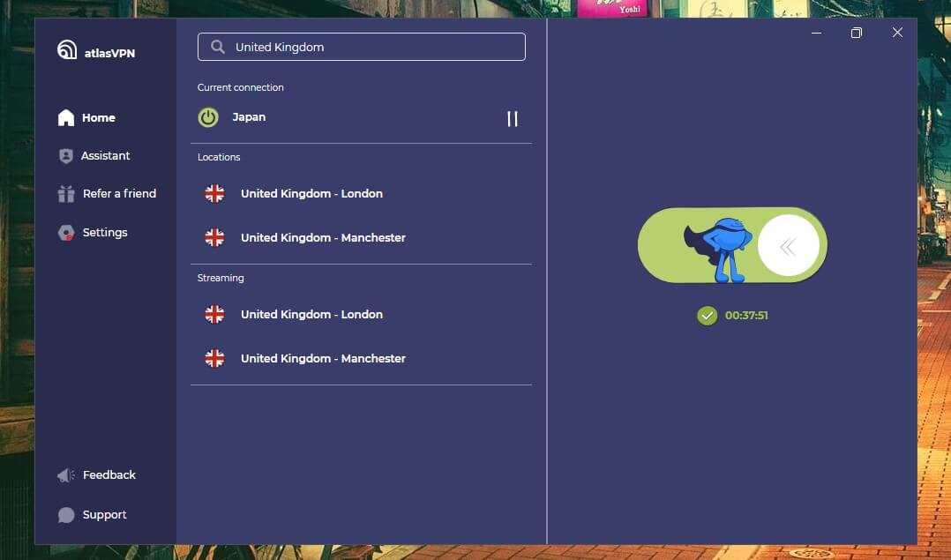Click the Locations section heading
The height and width of the screenshot is (560, 951).
pos(219,157)
